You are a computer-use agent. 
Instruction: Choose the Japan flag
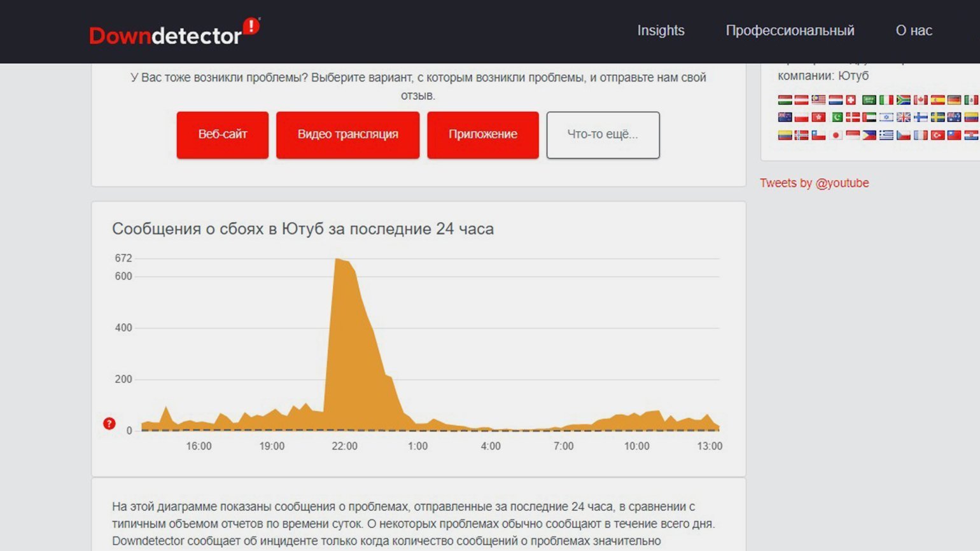tap(836, 135)
